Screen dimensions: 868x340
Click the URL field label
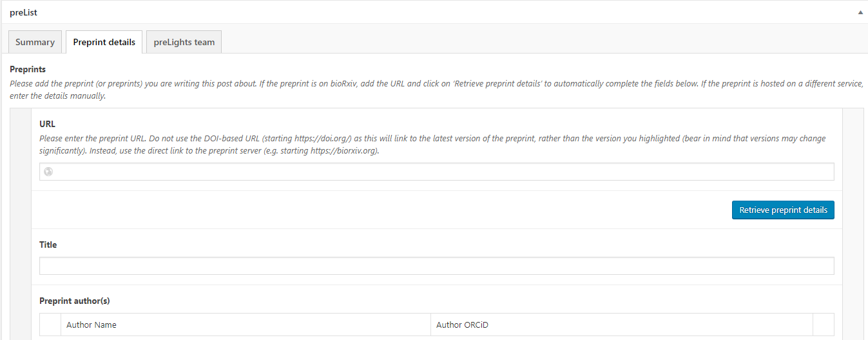point(47,123)
